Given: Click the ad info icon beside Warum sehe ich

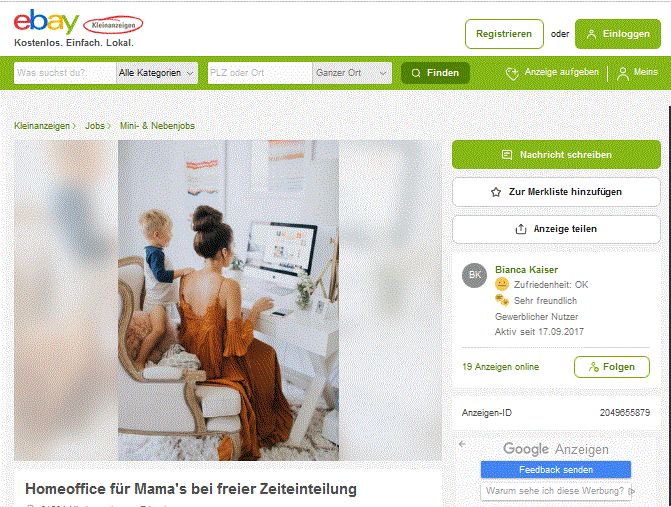Looking at the screenshot, I should pos(631,491).
